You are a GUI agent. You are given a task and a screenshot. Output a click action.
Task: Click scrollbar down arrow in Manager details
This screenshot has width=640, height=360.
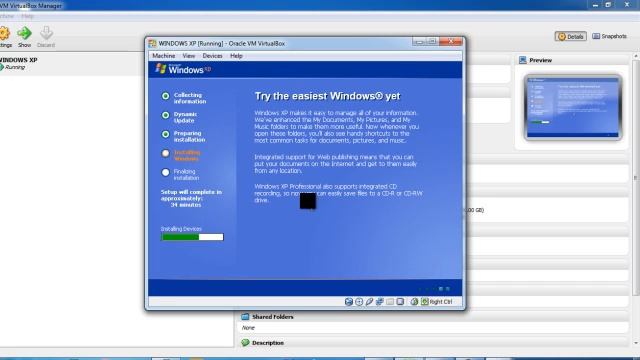(636, 343)
